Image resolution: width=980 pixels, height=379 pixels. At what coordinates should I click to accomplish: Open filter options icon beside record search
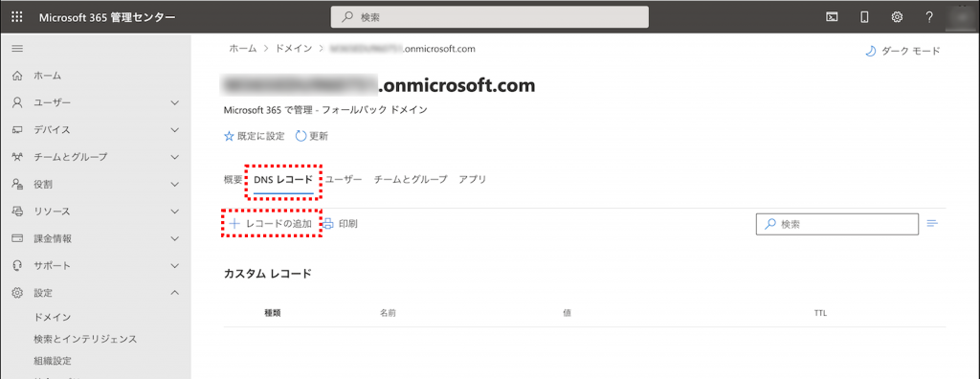pos(933,223)
